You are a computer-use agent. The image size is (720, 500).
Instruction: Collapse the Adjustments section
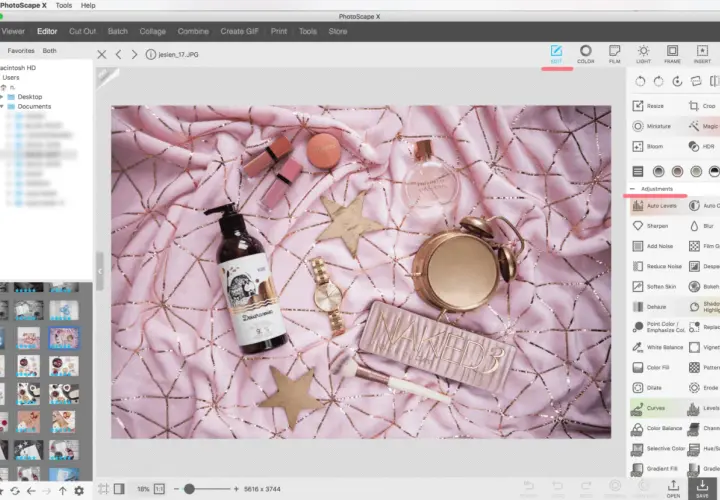(x=633, y=189)
